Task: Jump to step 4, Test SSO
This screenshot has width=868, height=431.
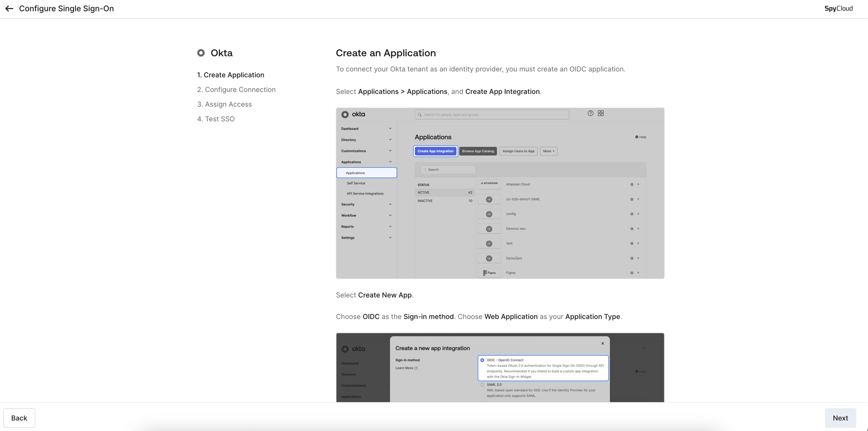Action: 216,119
